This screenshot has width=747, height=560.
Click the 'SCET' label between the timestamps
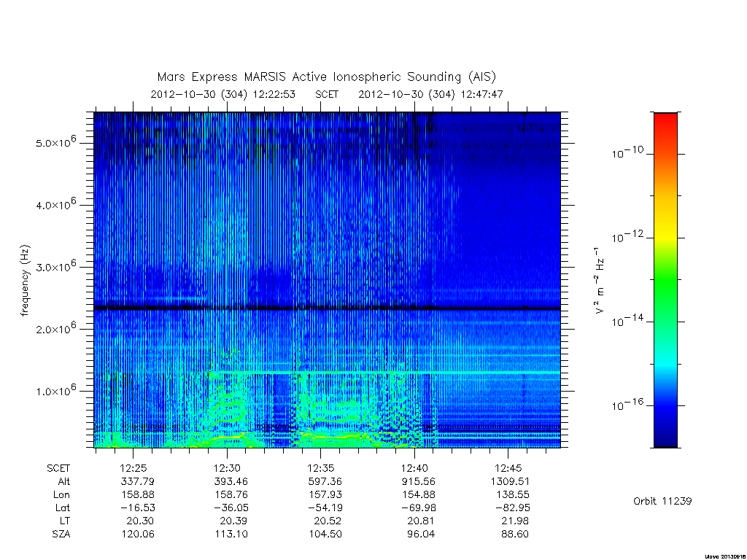click(327, 94)
